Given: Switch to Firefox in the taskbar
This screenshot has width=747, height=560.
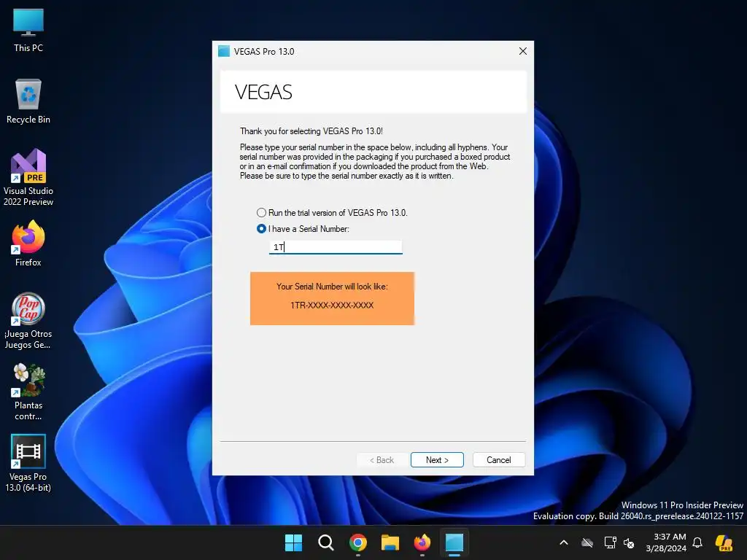Looking at the screenshot, I should point(422,542).
